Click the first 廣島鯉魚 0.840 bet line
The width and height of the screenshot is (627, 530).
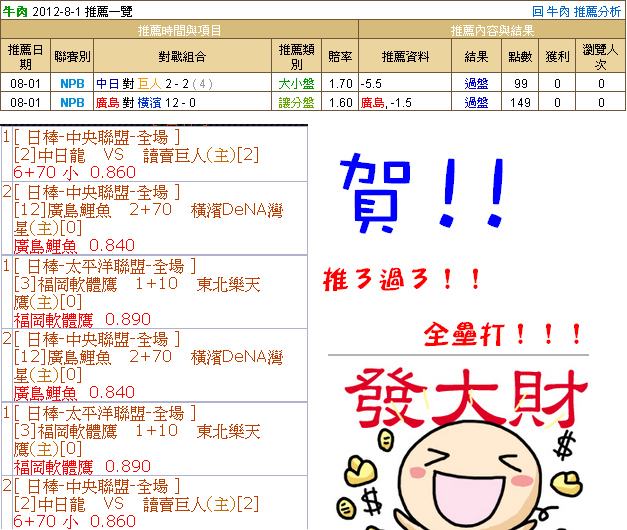tap(74, 246)
